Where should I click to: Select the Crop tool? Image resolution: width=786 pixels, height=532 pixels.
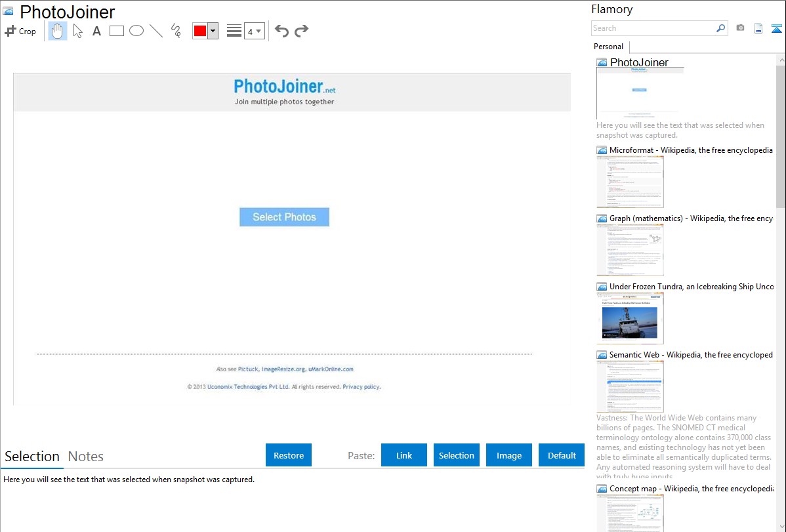20,31
